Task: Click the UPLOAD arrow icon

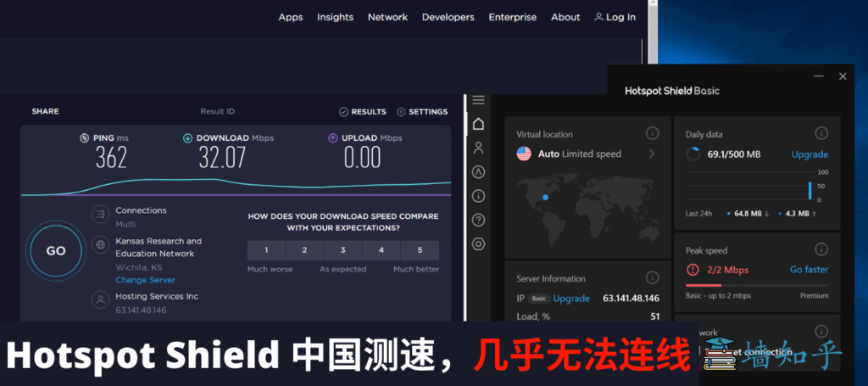Action: click(332, 138)
